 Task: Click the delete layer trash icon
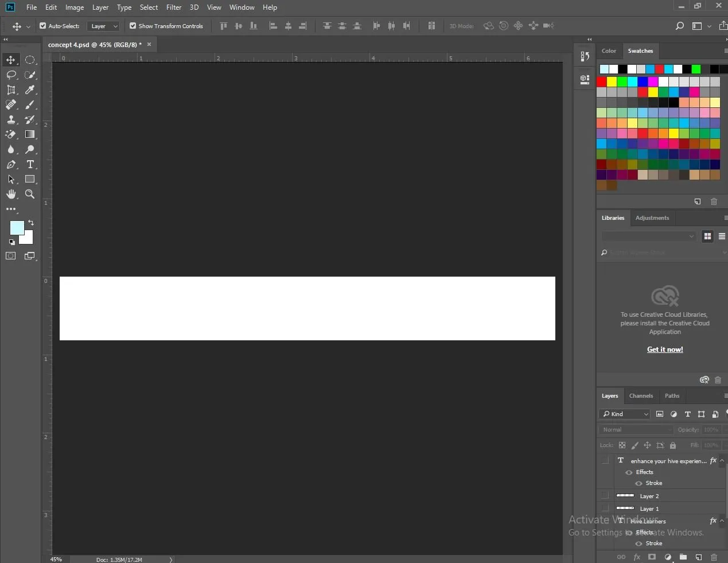[714, 557]
